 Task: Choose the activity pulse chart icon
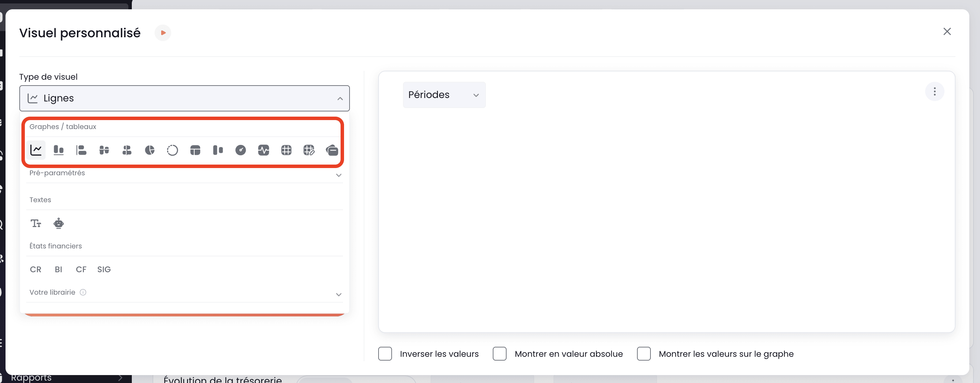click(264, 150)
